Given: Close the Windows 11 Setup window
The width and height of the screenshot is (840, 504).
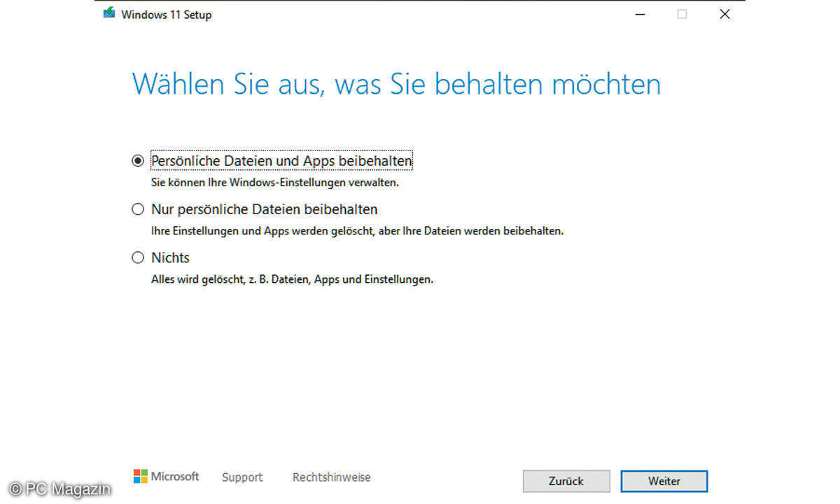Looking at the screenshot, I should [724, 14].
